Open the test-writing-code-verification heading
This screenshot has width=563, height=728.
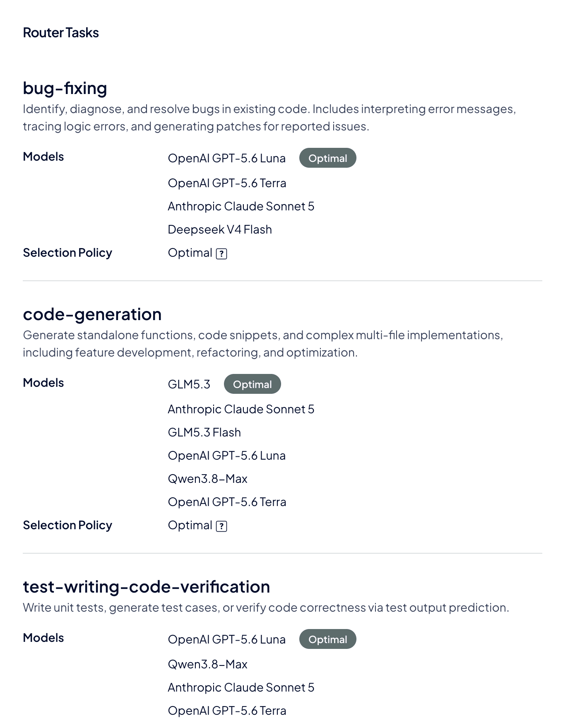click(147, 587)
